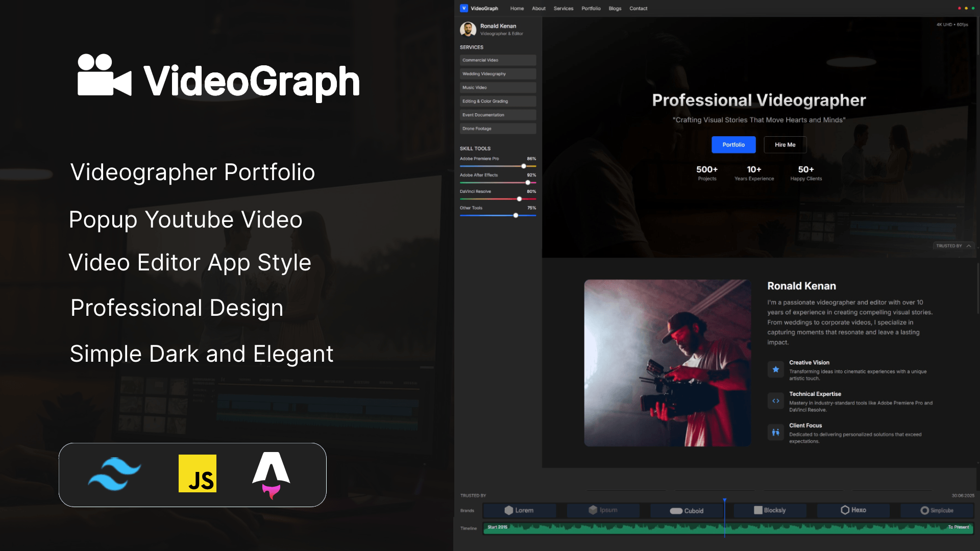Open the Contact nav link
This screenshot has width=980, height=551.
coord(638,9)
